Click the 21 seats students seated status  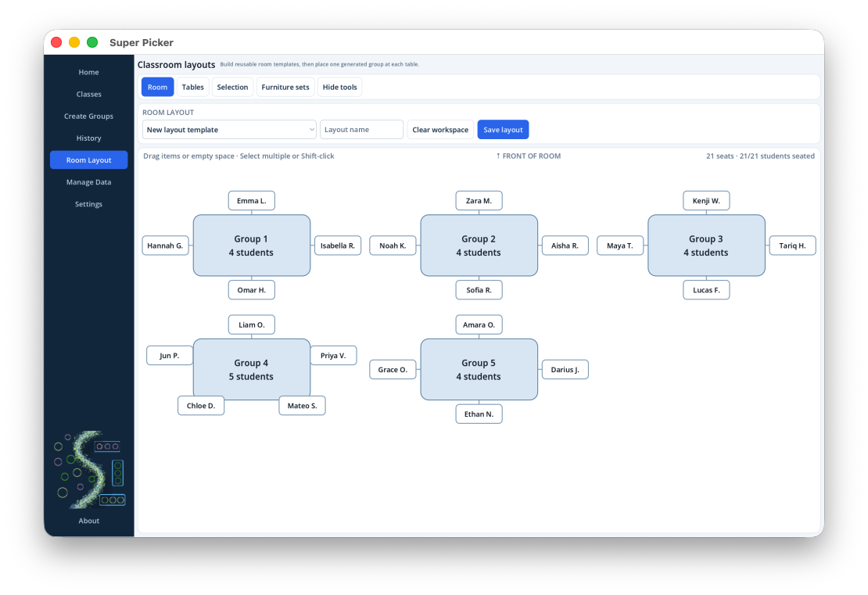click(760, 156)
